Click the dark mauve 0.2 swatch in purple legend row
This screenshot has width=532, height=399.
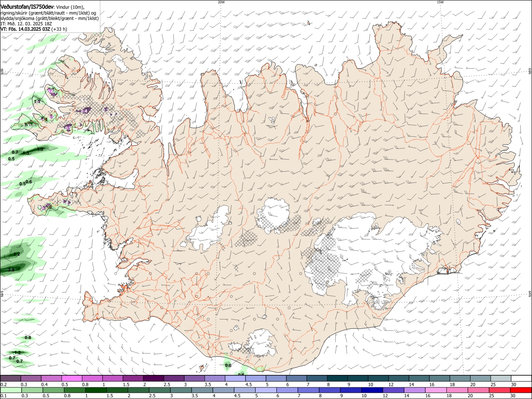[x=10, y=378]
